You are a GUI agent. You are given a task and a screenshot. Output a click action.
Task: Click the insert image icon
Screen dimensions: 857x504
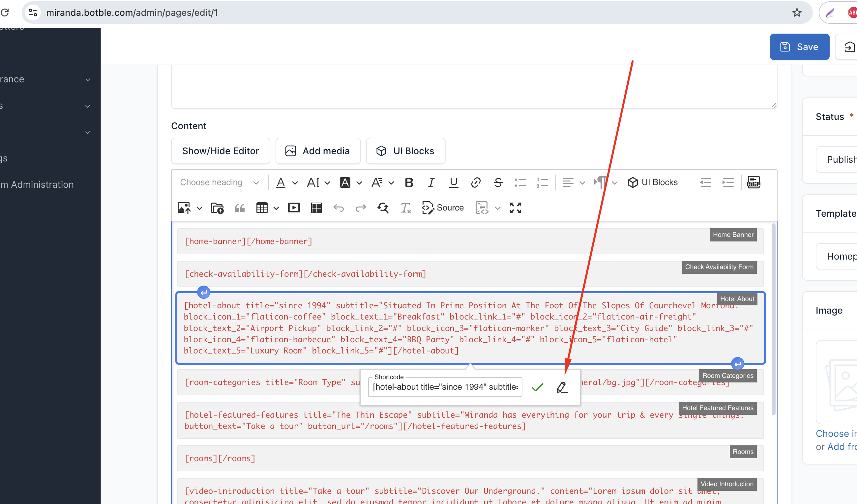pos(184,208)
